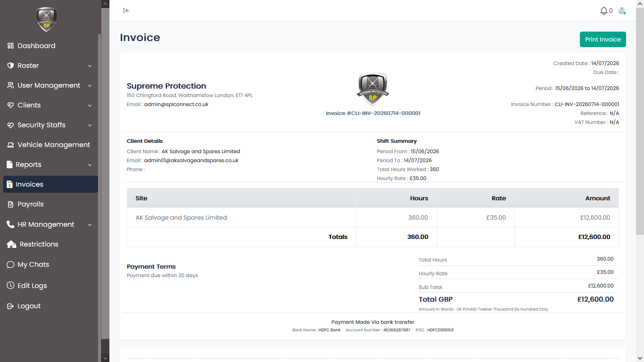The height and width of the screenshot is (362, 644).
Task: Expand the Roster submenu chevron
Action: coord(90,66)
